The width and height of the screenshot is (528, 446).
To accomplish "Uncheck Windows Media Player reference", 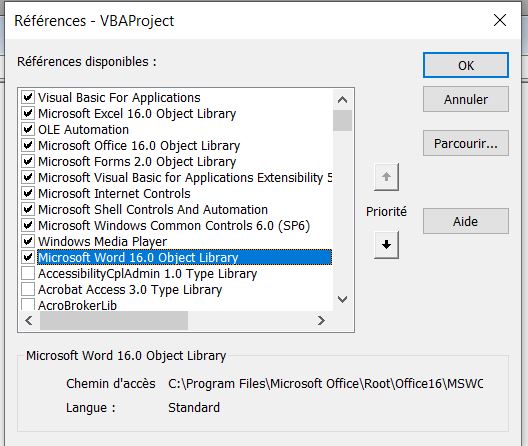I will point(28,241).
